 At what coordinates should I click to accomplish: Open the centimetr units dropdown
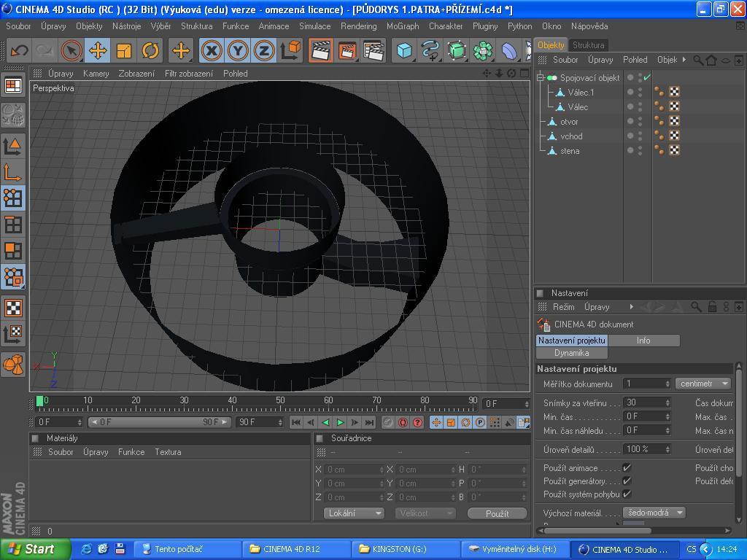[703, 384]
